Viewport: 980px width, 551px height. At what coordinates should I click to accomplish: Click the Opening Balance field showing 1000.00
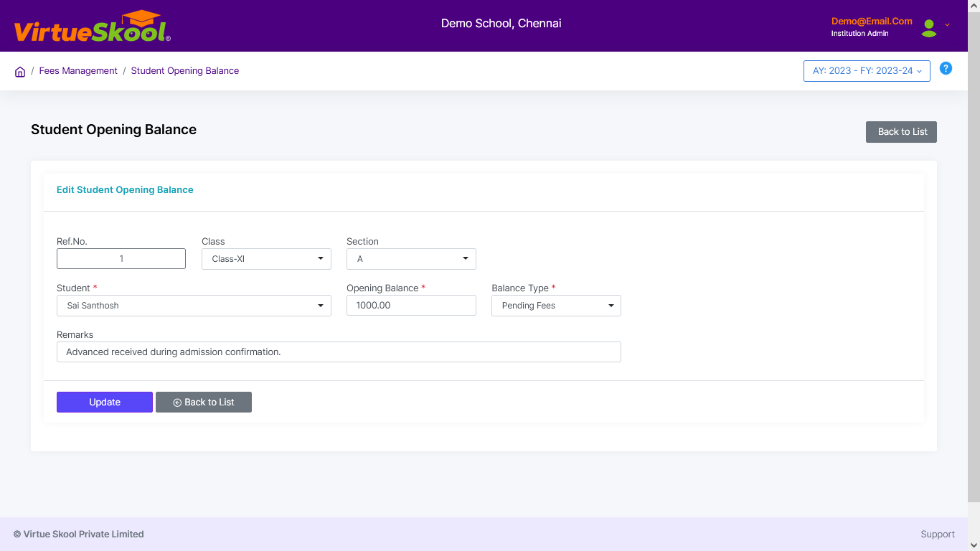tap(411, 305)
